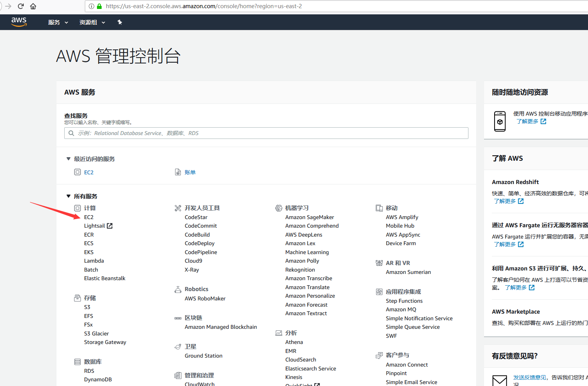Click the 开发人员工具 developer tools icon
Viewport: 588px width, 386px height.
coord(178,208)
